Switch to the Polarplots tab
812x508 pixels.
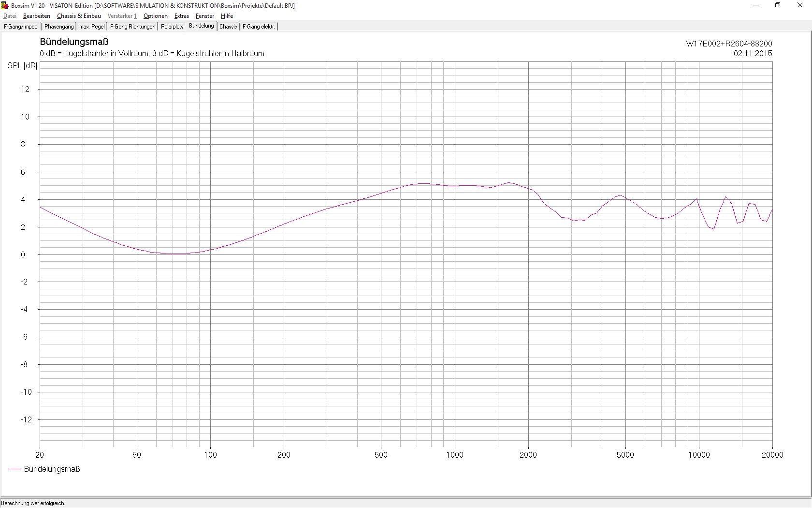(x=172, y=27)
